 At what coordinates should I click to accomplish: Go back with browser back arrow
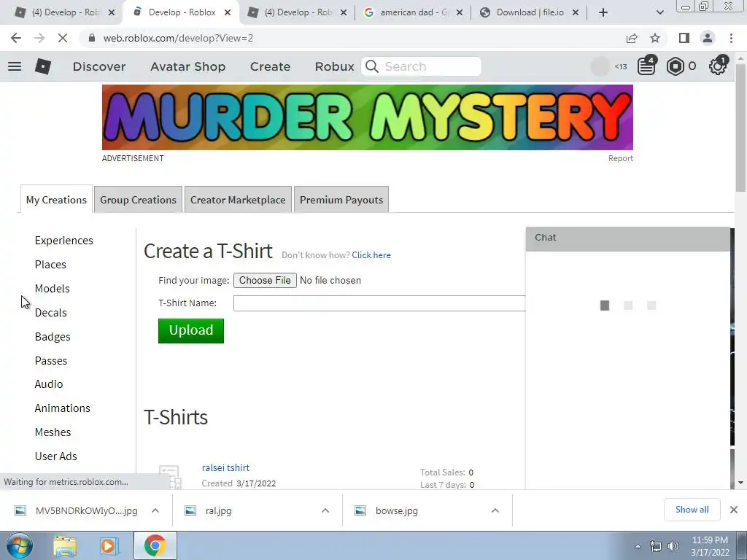tap(16, 38)
